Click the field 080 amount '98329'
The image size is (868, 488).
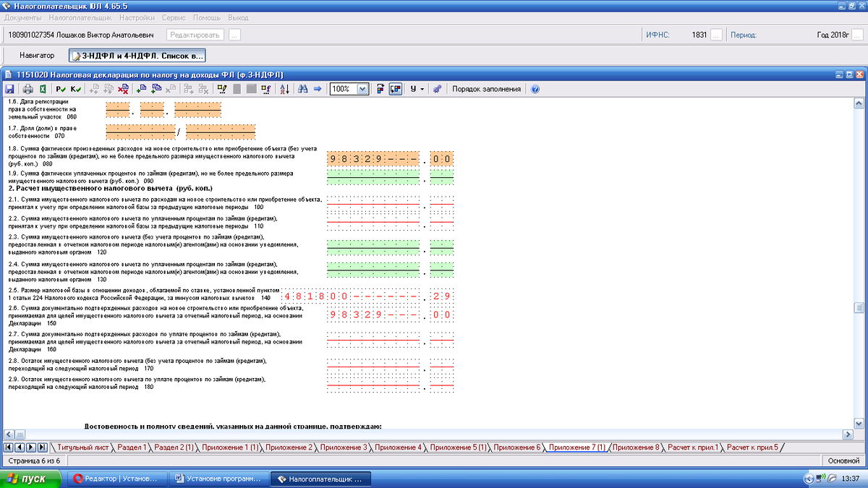point(374,158)
